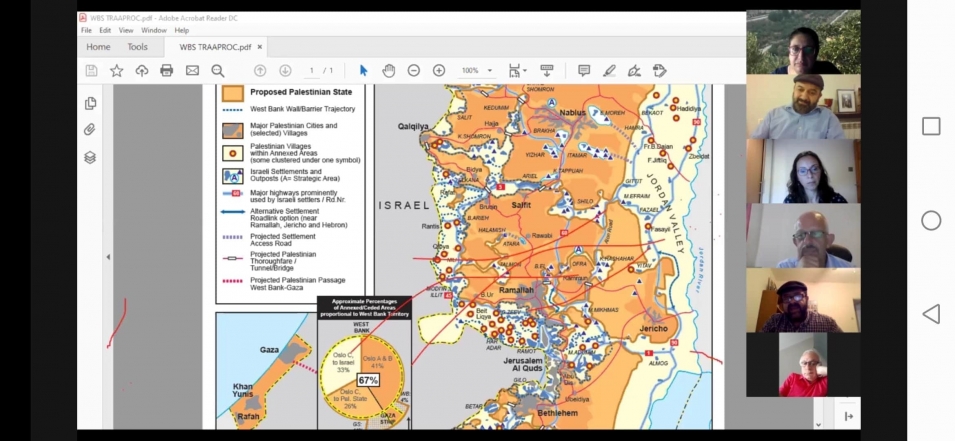Open Attachments paperclip panel in left sidebar
Viewport: 955px width, 441px height.
(x=90, y=130)
